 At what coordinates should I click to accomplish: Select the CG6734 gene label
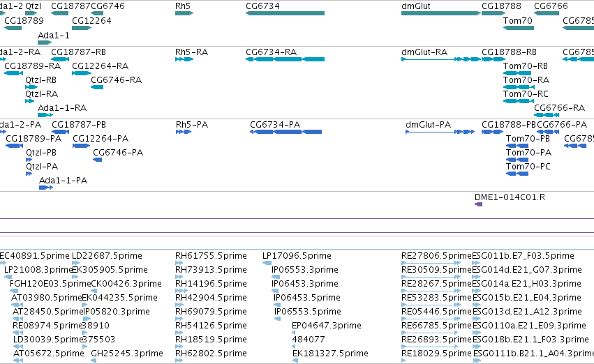click(x=262, y=6)
